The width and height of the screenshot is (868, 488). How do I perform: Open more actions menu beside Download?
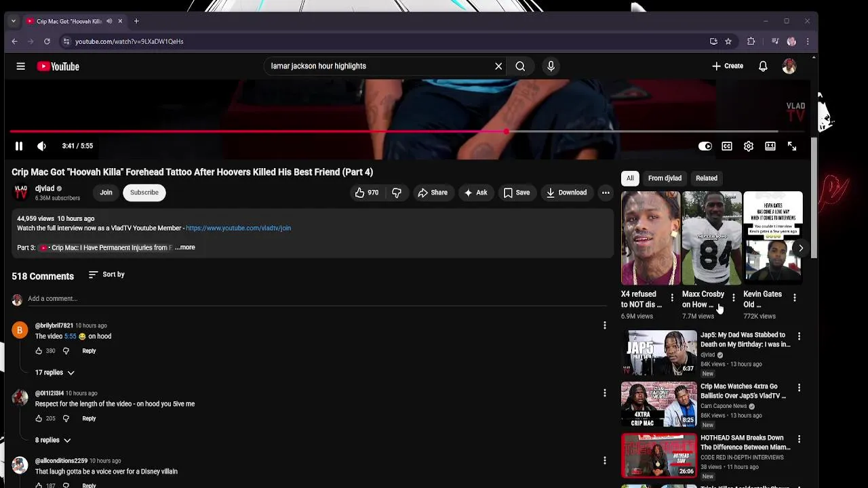[606, 192]
